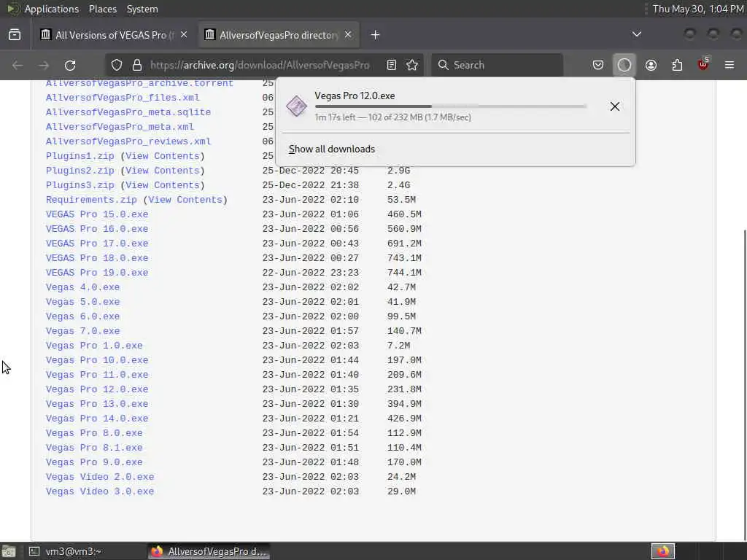
Task: Reload the current page
Action: (x=70, y=65)
